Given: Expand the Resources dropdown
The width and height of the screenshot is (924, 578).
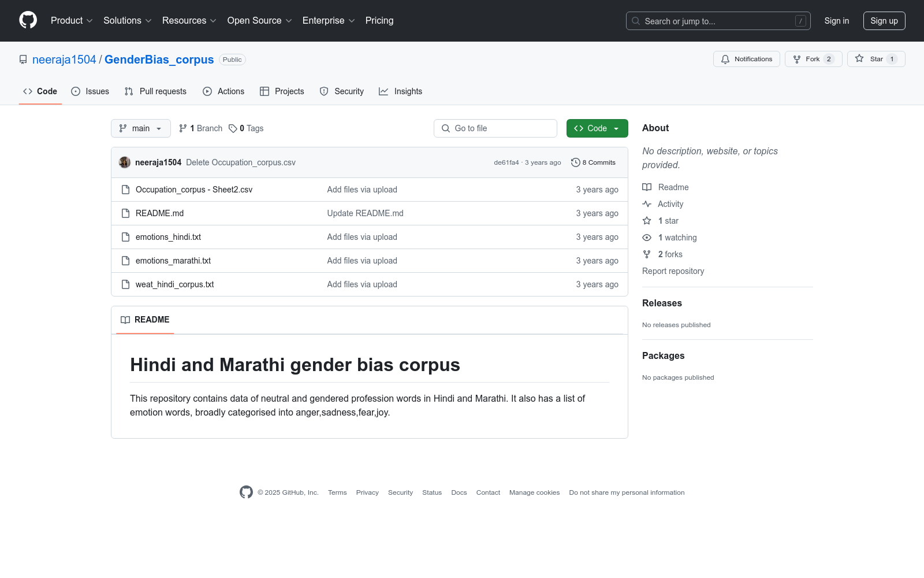Looking at the screenshot, I should coord(189,21).
